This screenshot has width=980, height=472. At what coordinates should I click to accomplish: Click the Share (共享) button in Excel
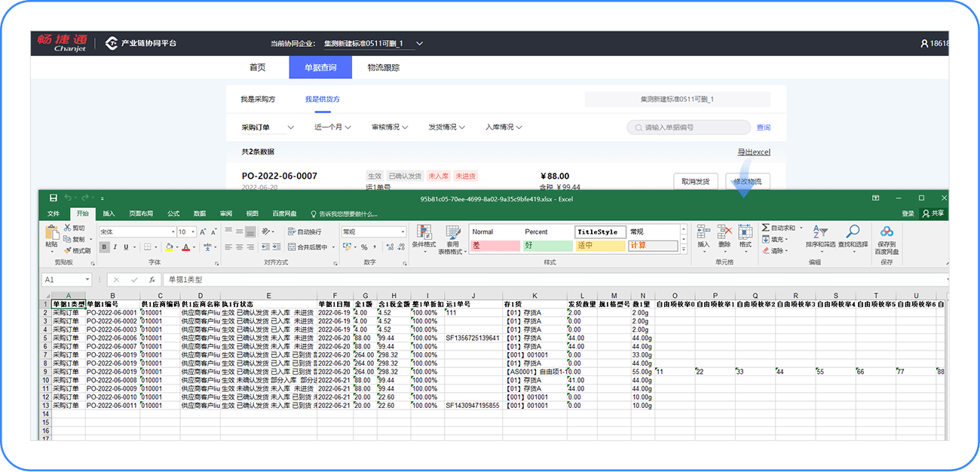pos(935,213)
